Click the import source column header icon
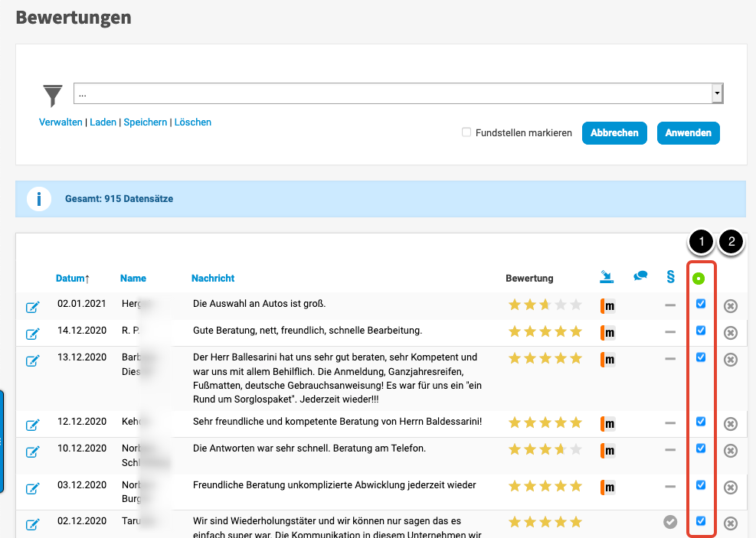The height and width of the screenshot is (538, 756). [606, 277]
